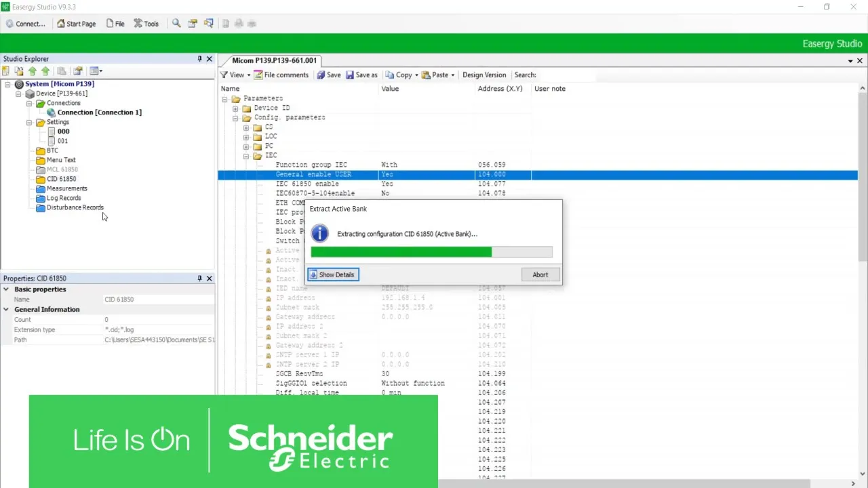Collapse the Config. parameters folder
Screen dimensions: 868x488
coord(235,118)
